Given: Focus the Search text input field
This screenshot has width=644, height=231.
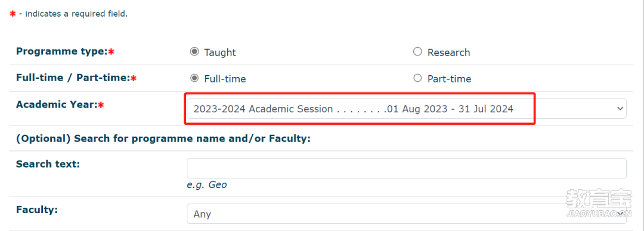Looking at the screenshot, I should click(x=407, y=168).
